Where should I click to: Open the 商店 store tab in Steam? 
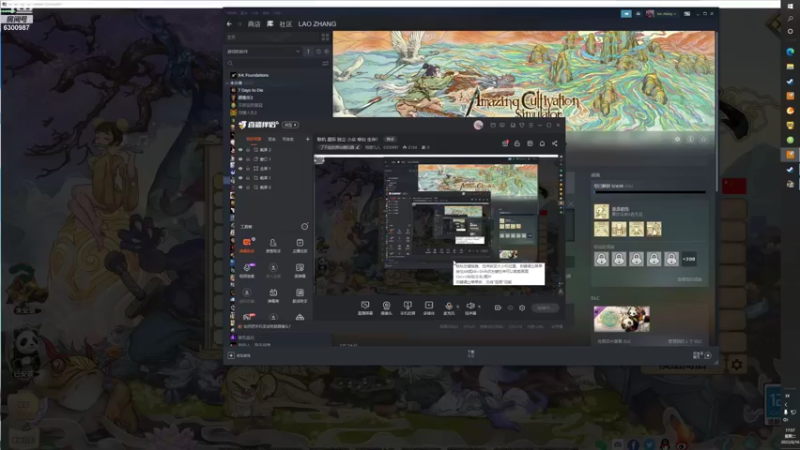(x=254, y=24)
